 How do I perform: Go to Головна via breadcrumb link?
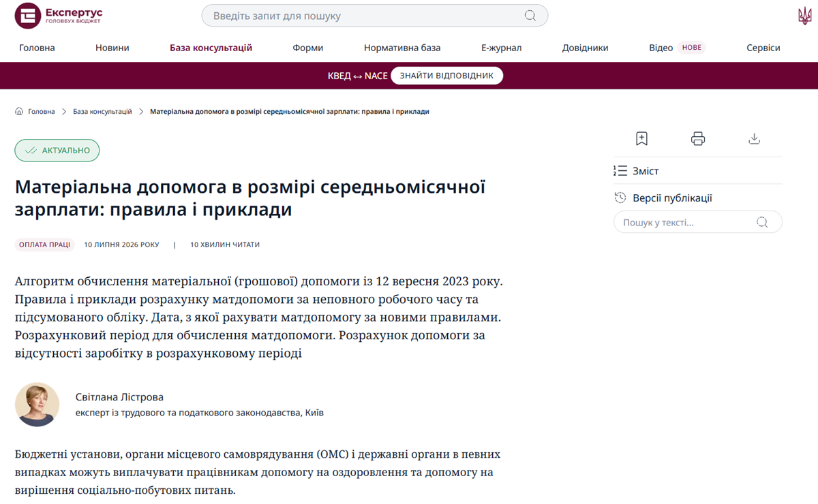(42, 111)
